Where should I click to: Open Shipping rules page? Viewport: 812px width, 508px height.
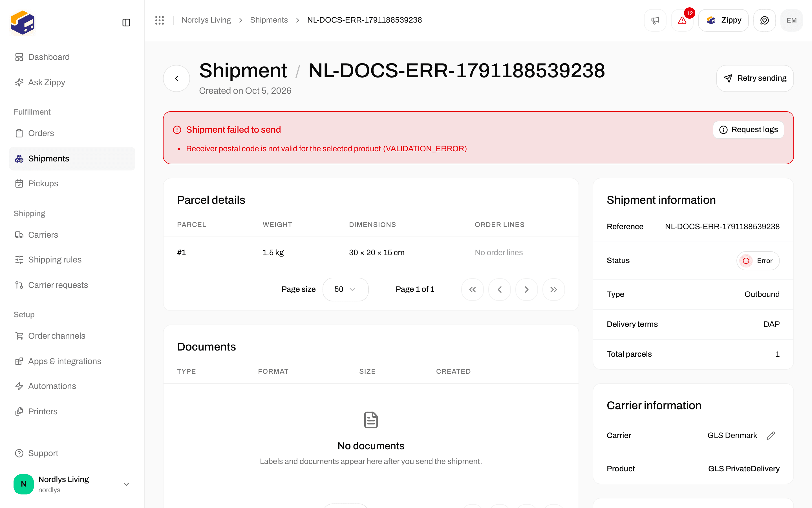[x=72, y=260]
